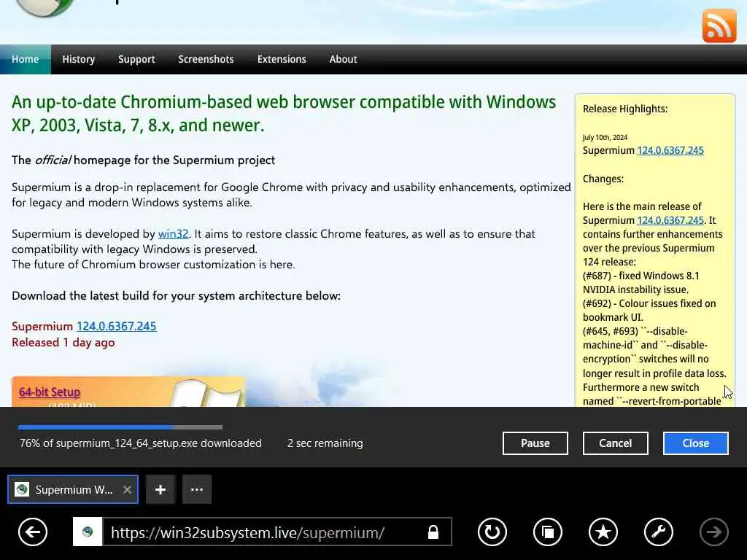Go back with the back arrow button

(33, 532)
